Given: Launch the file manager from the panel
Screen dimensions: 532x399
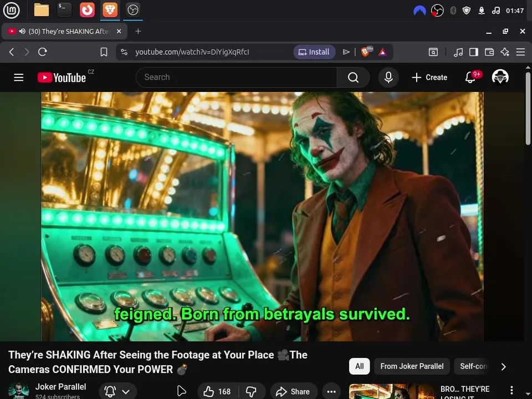Looking at the screenshot, I should (x=42, y=10).
